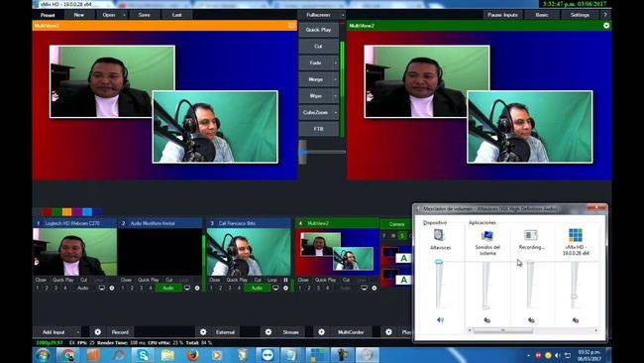Image resolution: width=644 pixels, height=363 pixels.
Task: Toggle Loop on input 3
Action: (x=272, y=280)
